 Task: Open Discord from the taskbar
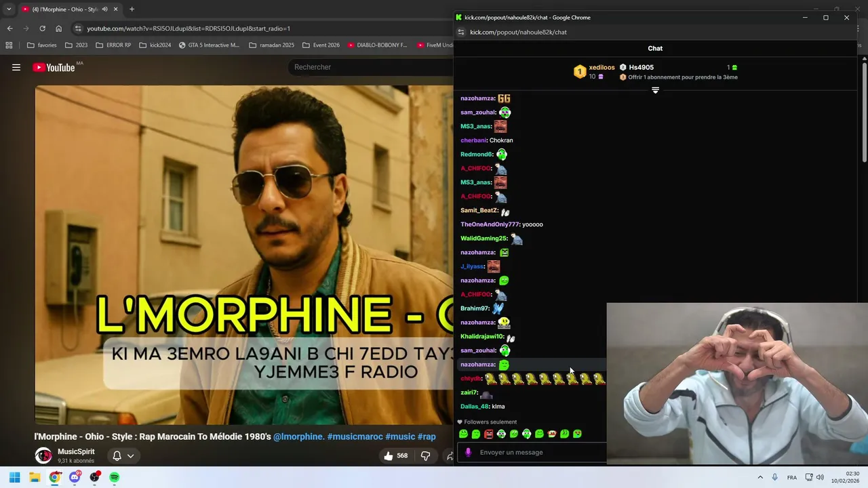(75, 477)
